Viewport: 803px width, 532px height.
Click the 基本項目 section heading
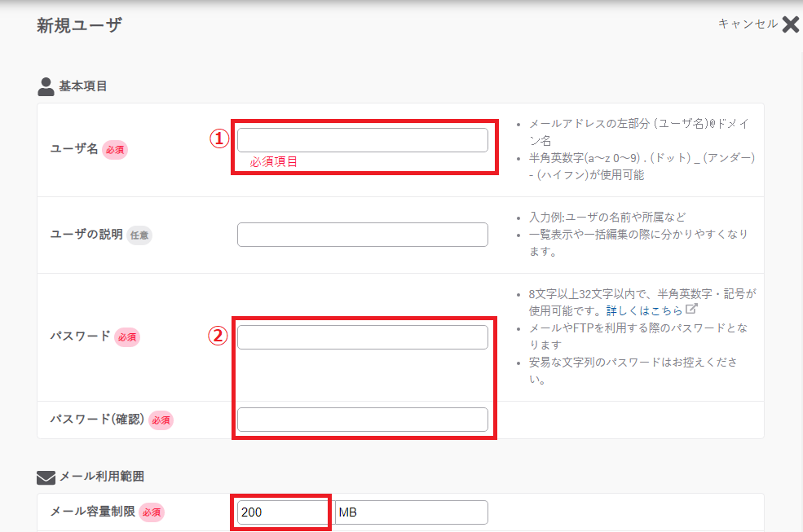[83, 86]
